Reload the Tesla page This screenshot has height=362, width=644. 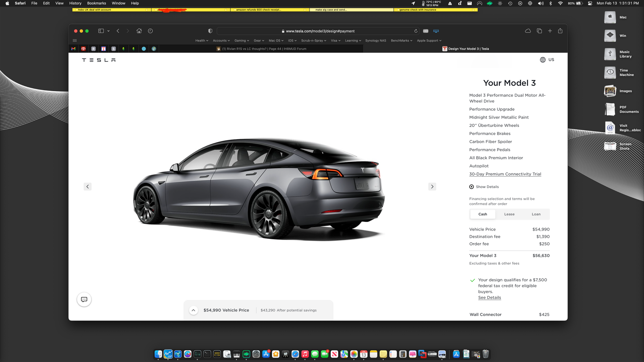(416, 31)
